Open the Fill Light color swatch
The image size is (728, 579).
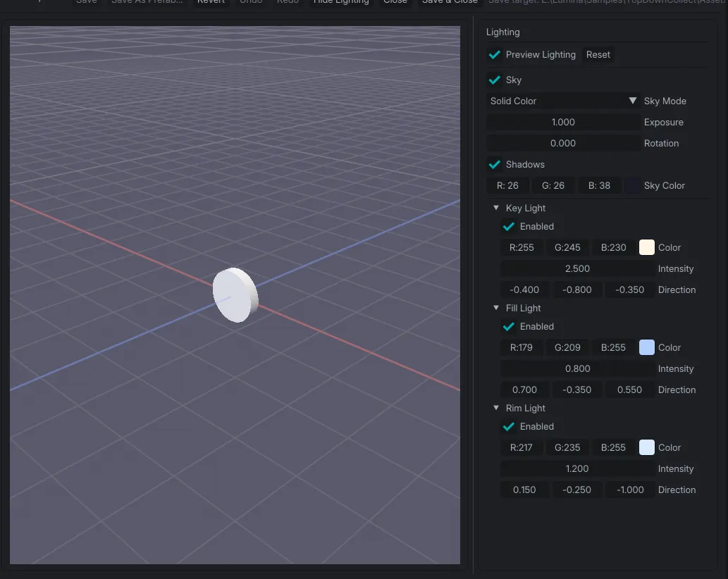[x=647, y=347]
